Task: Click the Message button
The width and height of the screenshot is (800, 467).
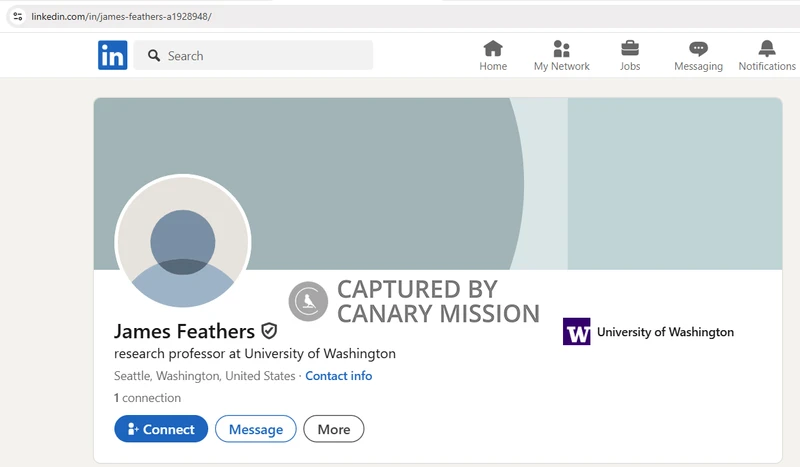Action: click(256, 429)
